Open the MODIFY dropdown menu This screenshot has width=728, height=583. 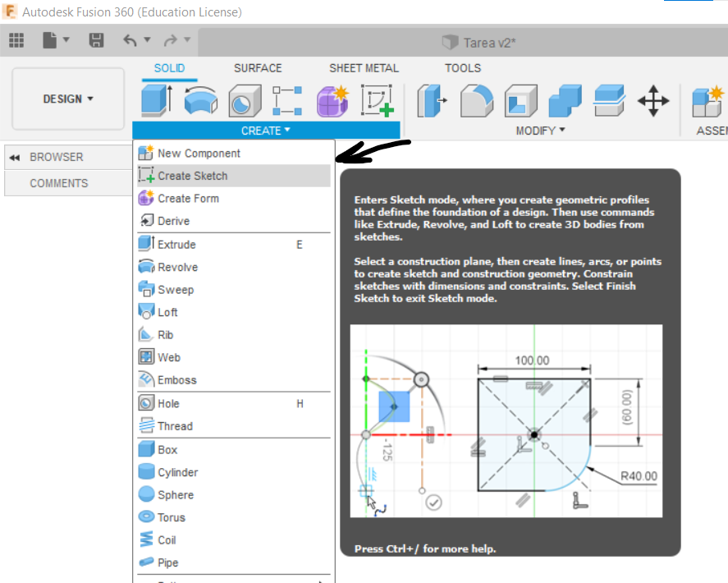coord(540,131)
